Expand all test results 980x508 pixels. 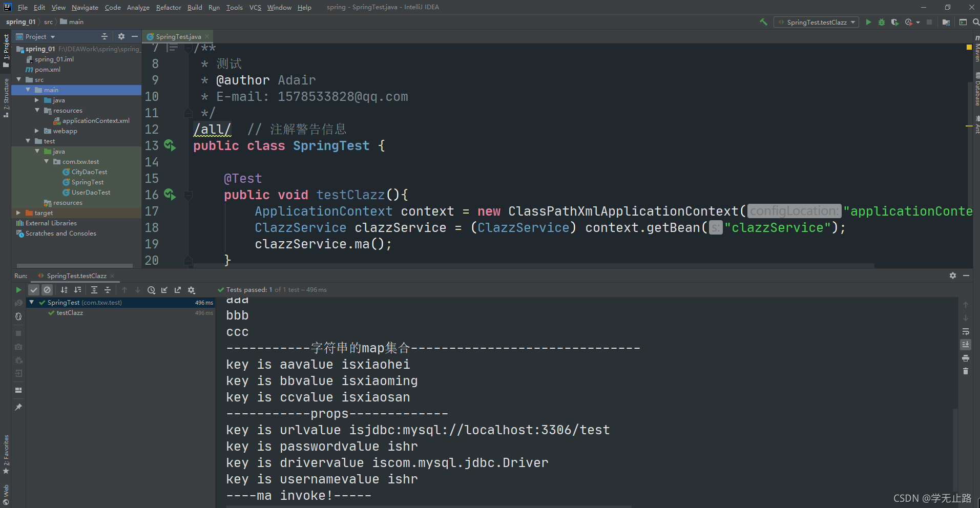94,290
